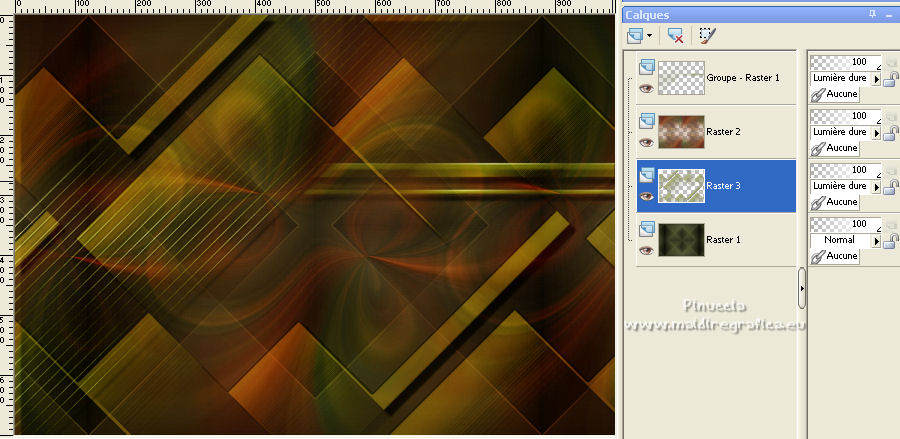900x439 pixels.
Task: Click layer type icon of Raster 3
Action: 647,174
